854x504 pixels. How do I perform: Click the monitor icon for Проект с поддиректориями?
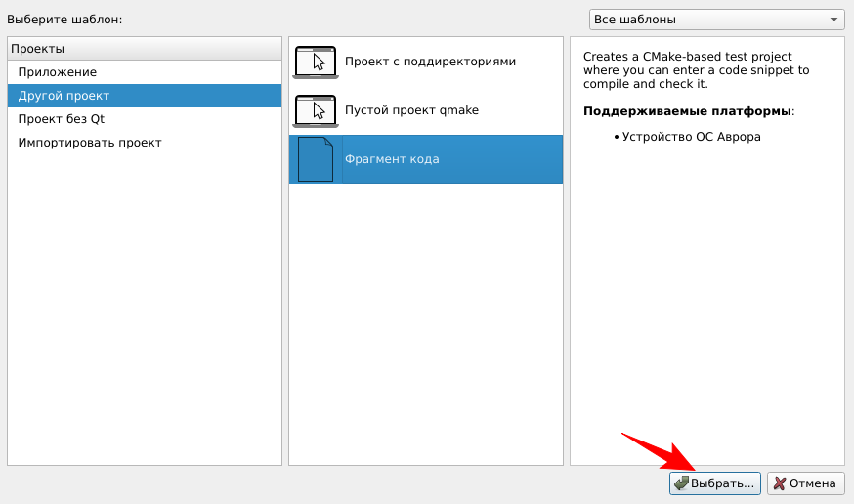click(315, 63)
